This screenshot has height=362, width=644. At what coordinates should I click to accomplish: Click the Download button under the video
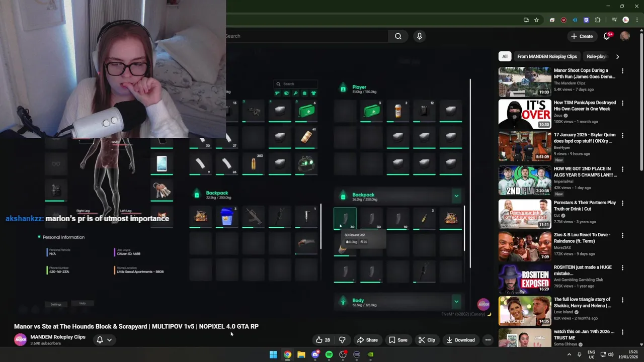pyautogui.click(x=460, y=340)
